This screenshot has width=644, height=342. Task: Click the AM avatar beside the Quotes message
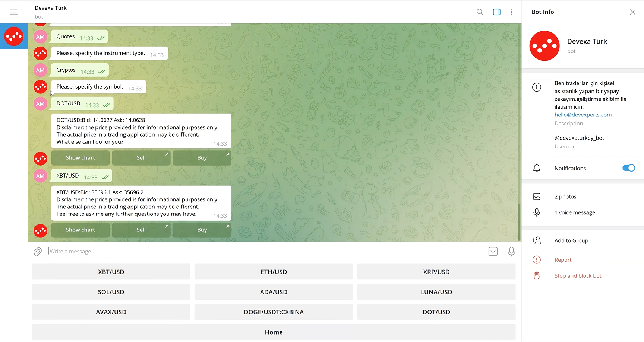point(40,37)
